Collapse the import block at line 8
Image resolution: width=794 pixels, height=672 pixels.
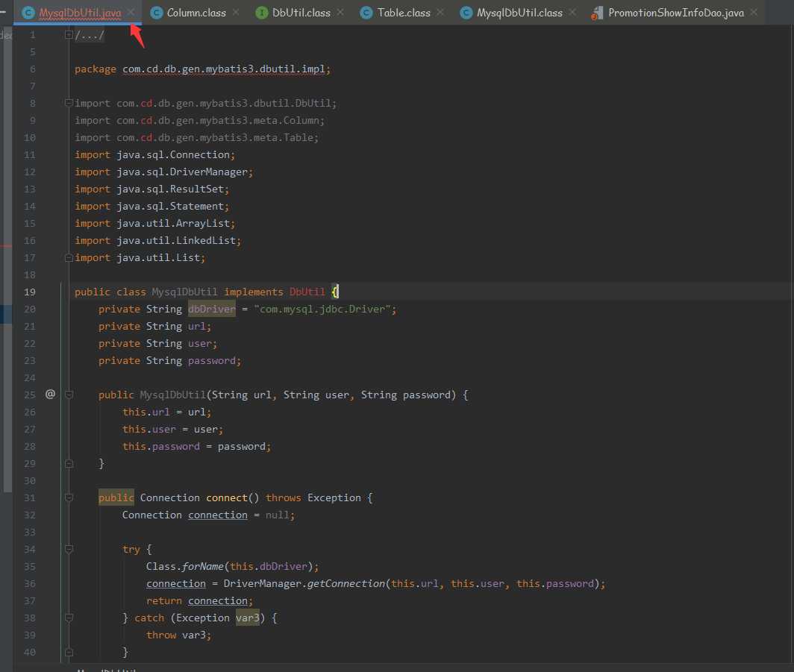coord(69,103)
